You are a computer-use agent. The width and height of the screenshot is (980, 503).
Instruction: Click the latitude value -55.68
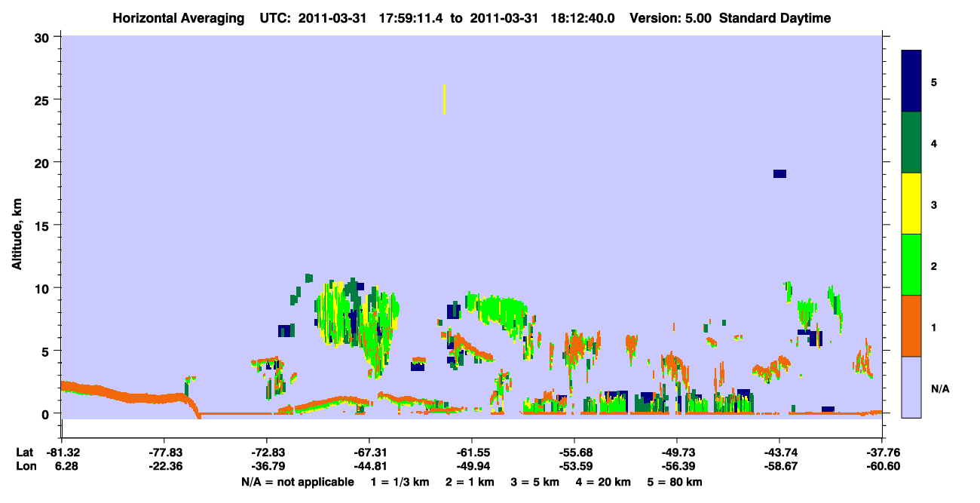(574, 452)
